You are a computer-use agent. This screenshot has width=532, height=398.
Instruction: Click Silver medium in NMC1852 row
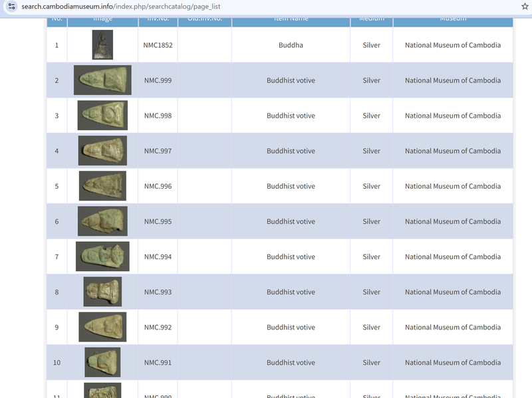tap(371, 45)
